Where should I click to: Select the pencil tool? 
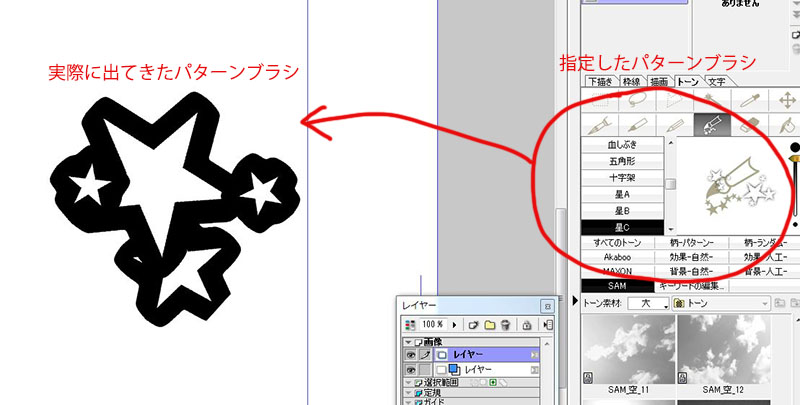(674, 124)
